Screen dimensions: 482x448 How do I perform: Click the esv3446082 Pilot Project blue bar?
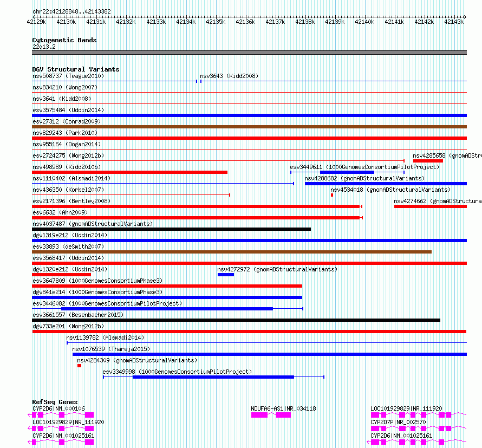tap(167, 309)
